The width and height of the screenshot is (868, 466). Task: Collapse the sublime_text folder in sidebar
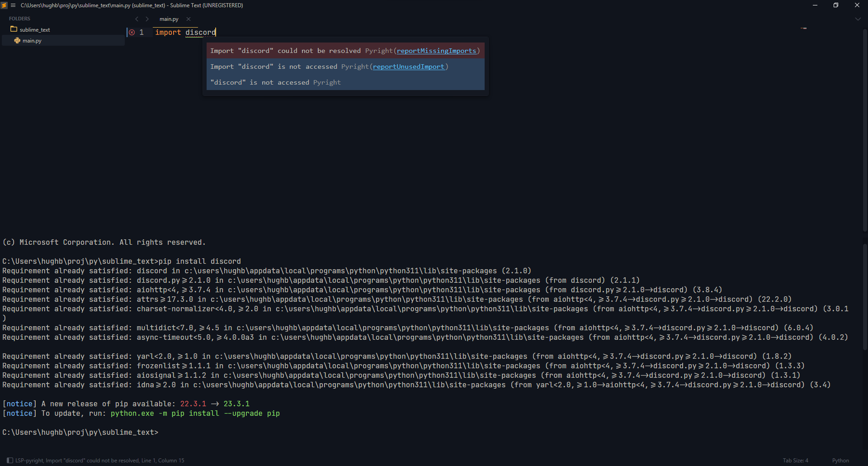[x=34, y=30]
